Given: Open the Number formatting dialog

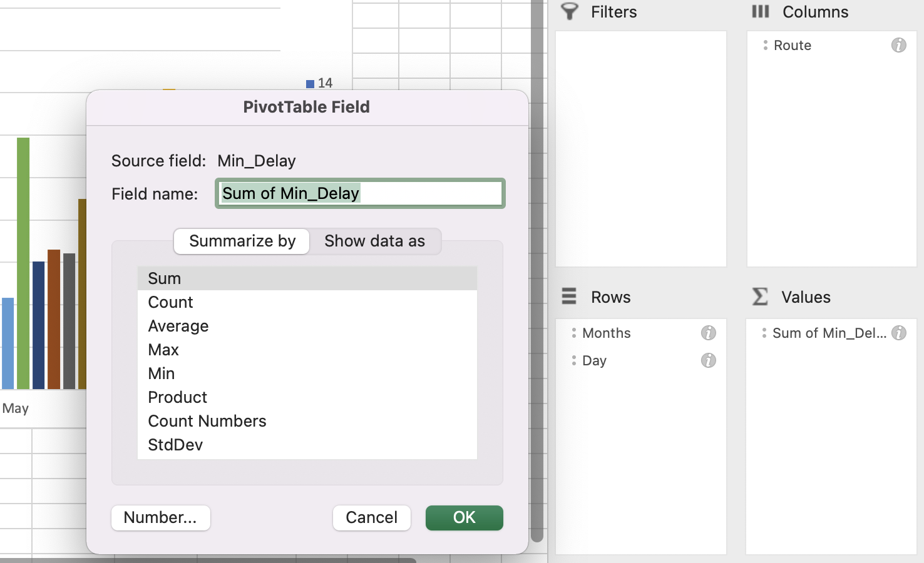Looking at the screenshot, I should coord(160,517).
